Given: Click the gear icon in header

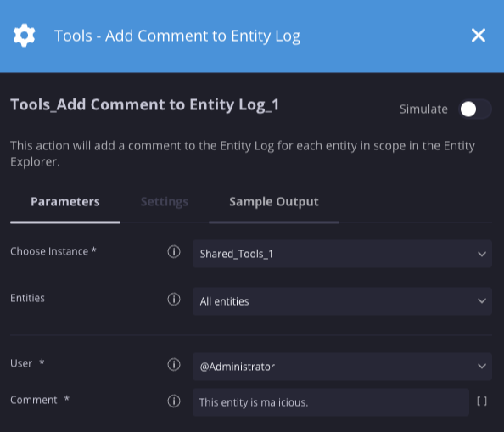Looking at the screenshot, I should pyautogui.click(x=24, y=36).
